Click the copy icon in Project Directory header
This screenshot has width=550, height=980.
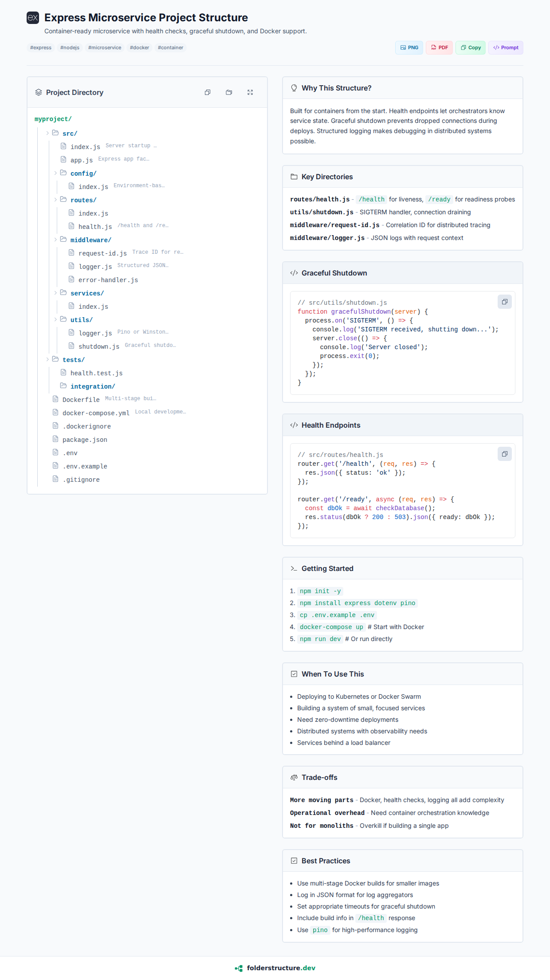(208, 92)
